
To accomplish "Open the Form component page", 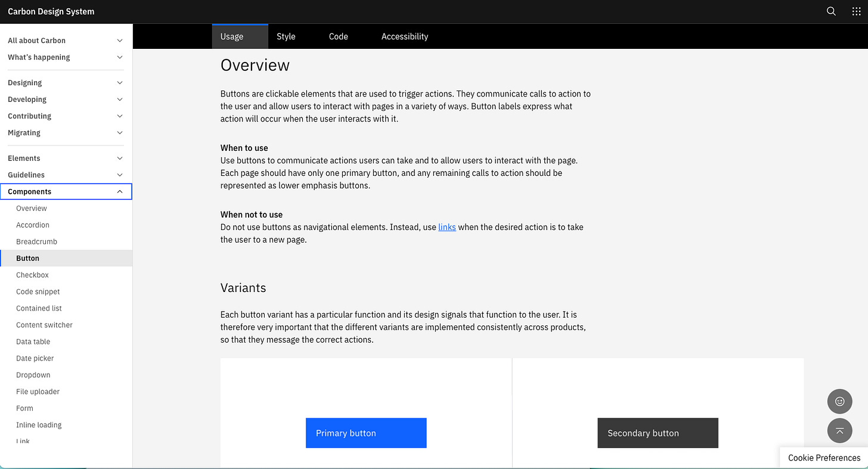I will coord(66,409).
